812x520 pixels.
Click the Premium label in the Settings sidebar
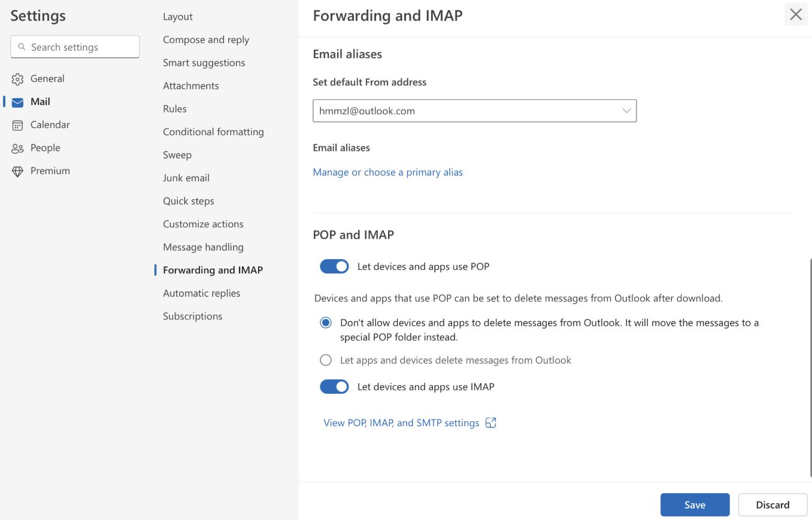(x=50, y=171)
